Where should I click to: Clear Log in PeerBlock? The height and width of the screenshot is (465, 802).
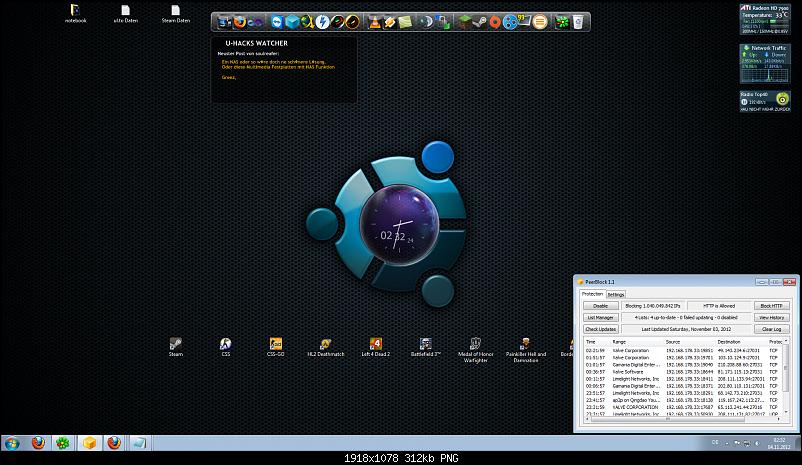pyautogui.click(x=771, y=329)
